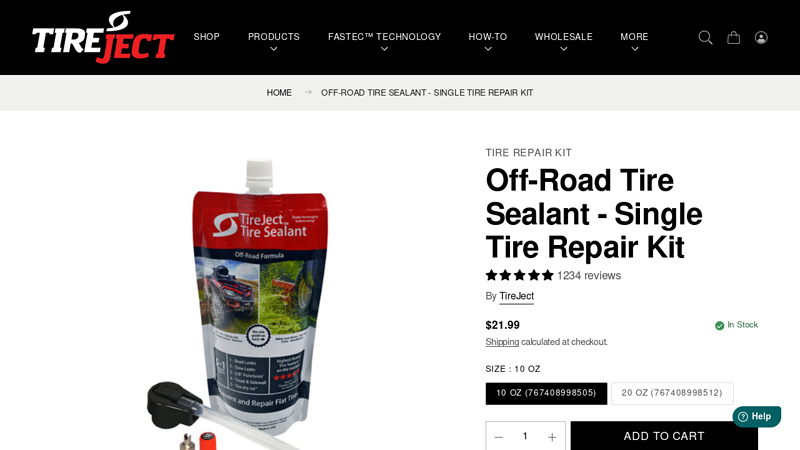Open the search magnifier icon
This screenshot has width=800, height=450.
click(x=705, y=37)
